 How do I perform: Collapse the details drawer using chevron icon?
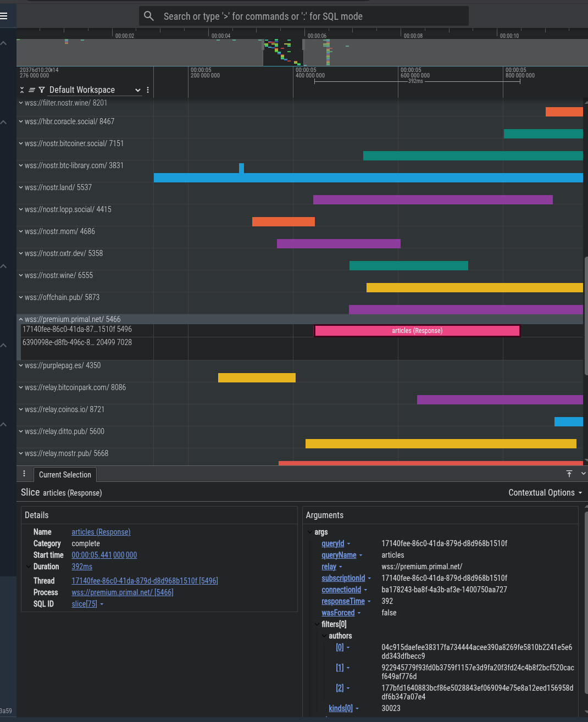[583, 474]
